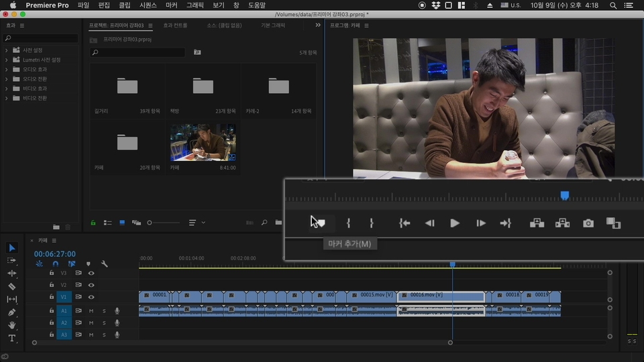Create new custom bin in Effects panel
644x362 pixels.
click(x=56, y=227)
